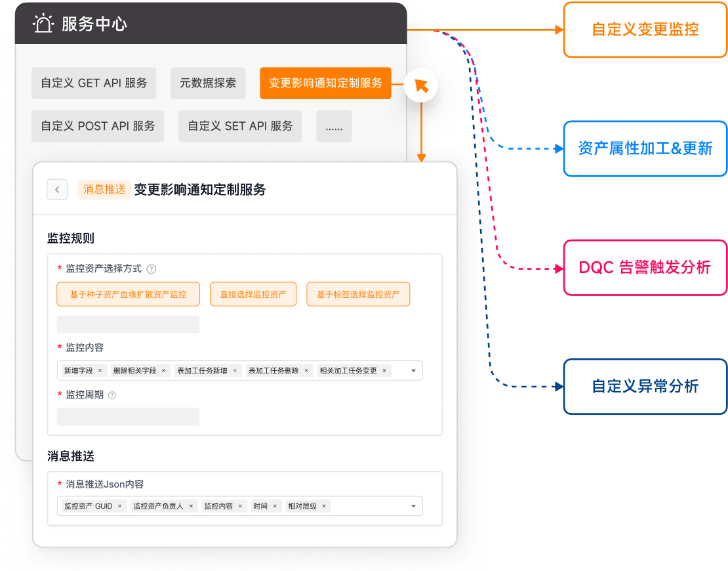Remove the 监控资产负责人 tag via its x
This screenshot has width=728, height=571.
click(x=191, y=506)
